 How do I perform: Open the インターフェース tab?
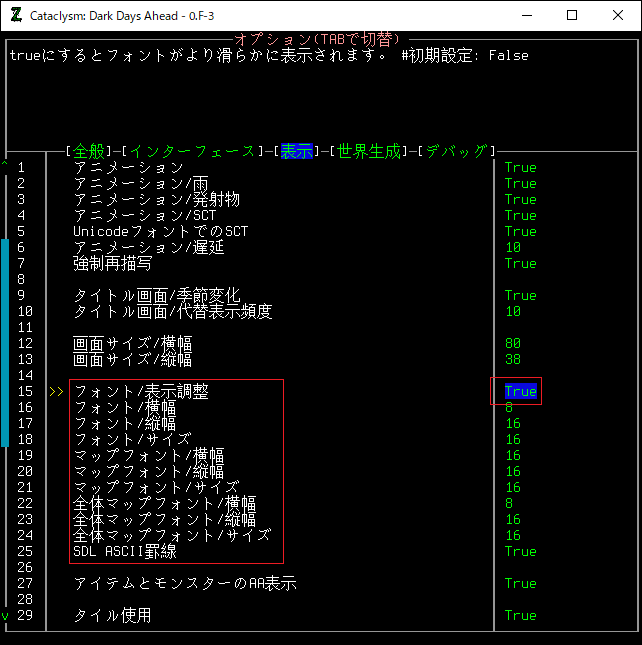[193, 151]
